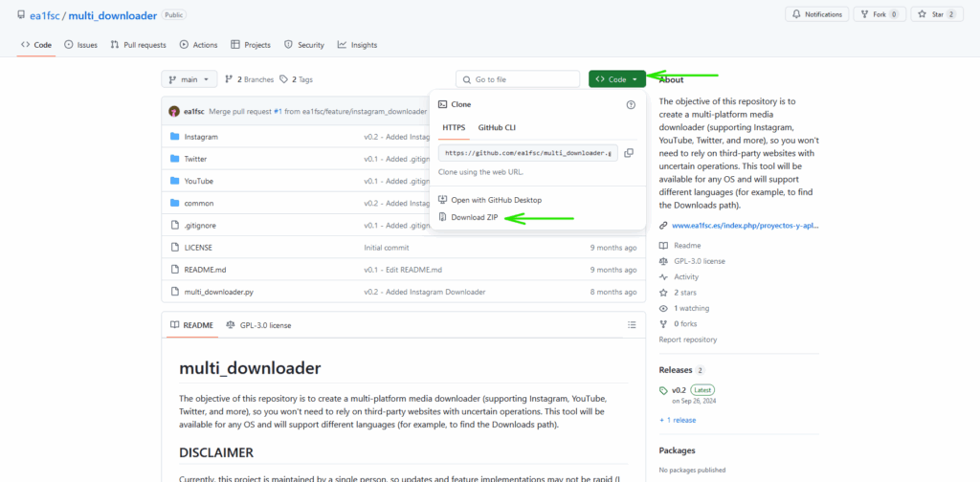
Task: Select the Code repository tab
Action: click(36, 45)
